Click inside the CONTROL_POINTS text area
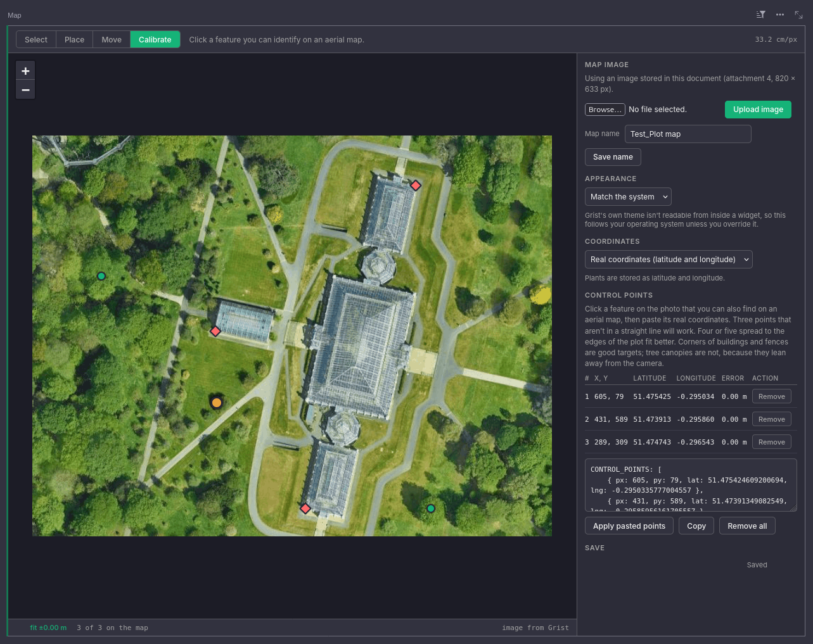 click(x=691, y=485)
